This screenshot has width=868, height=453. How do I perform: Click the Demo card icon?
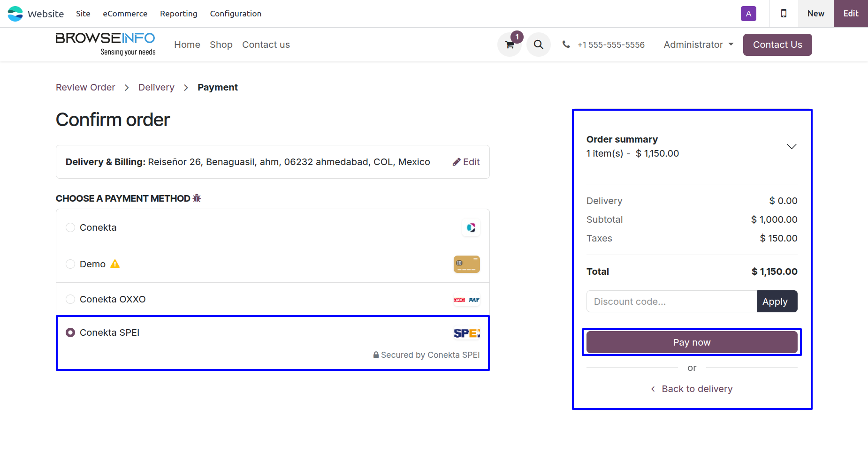(x=467, y=264)
